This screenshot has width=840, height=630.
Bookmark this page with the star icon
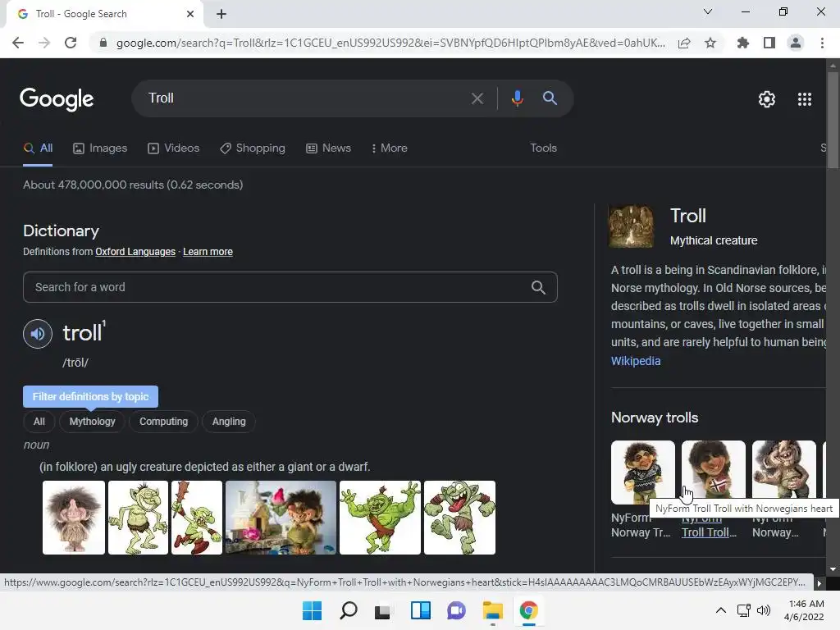click(710, 43)
